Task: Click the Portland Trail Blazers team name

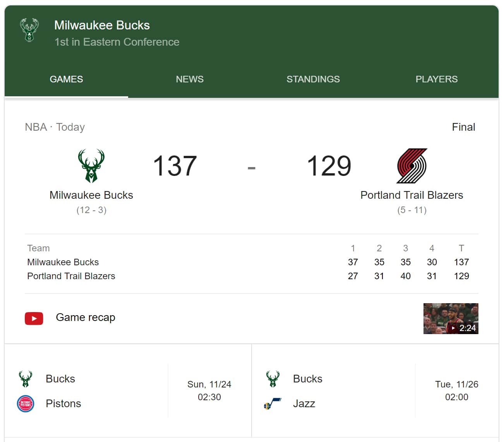Action: point(411,195)
